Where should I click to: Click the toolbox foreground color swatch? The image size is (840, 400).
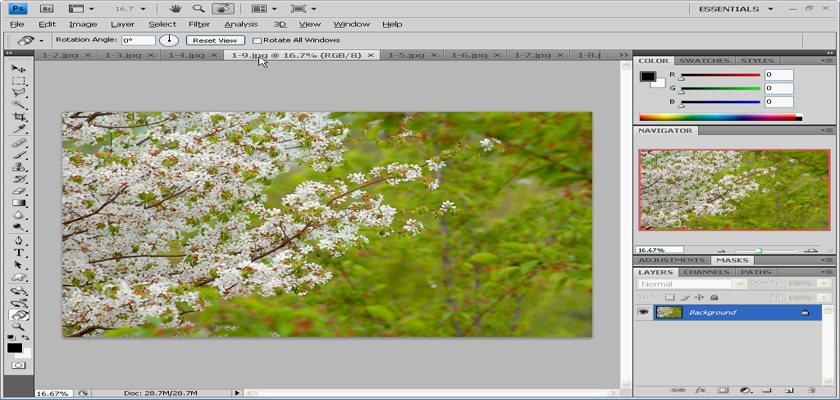14,348
